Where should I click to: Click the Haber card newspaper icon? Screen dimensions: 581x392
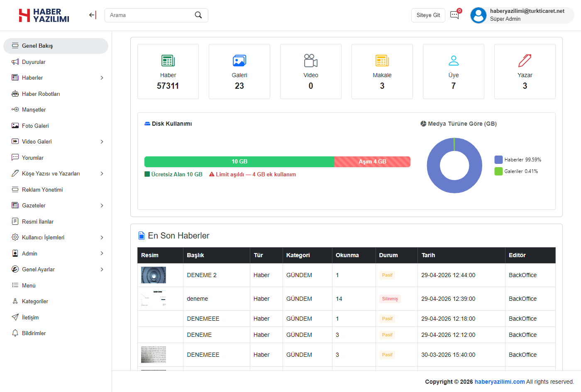coord(168,61)
